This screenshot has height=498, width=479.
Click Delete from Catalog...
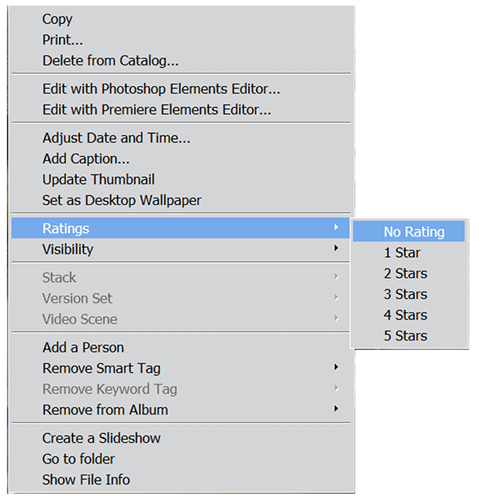[x=180, y=61]
